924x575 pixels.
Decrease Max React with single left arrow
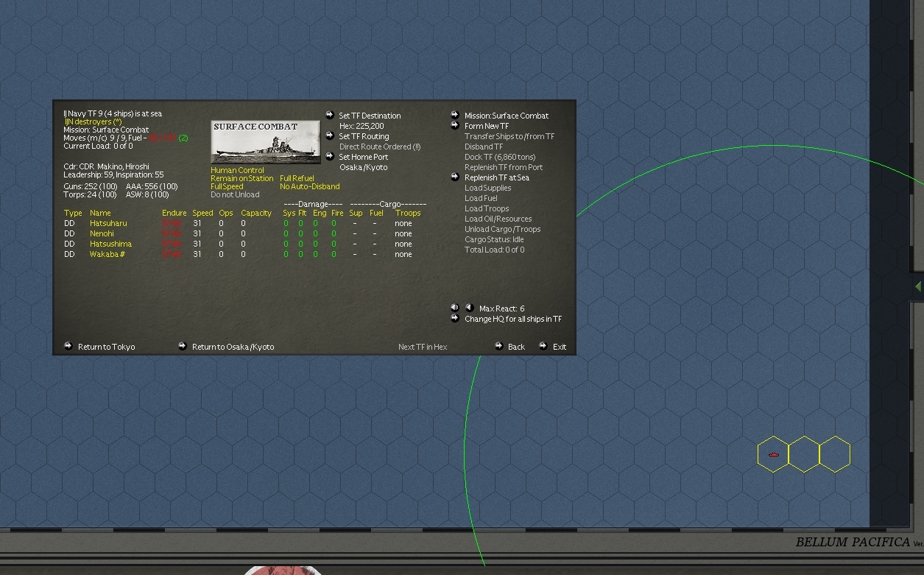tap(469, 308)
